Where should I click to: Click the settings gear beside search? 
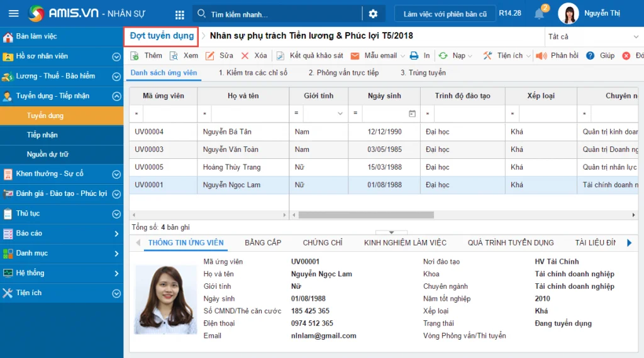point(373,14)
